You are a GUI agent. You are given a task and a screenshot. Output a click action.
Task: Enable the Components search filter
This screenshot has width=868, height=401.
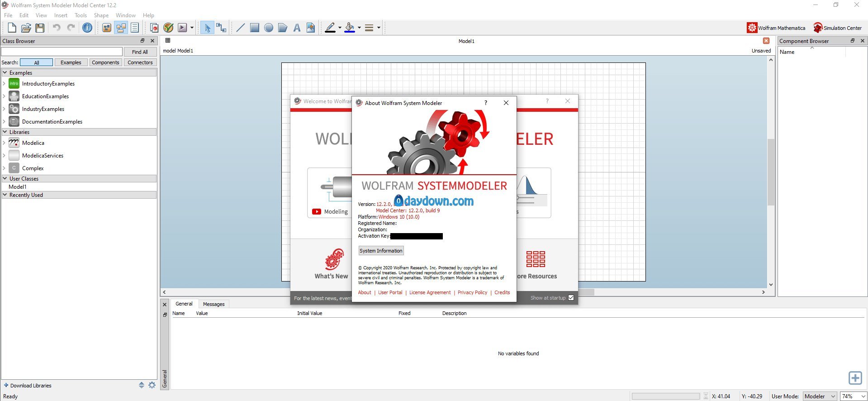click(105, 62)
